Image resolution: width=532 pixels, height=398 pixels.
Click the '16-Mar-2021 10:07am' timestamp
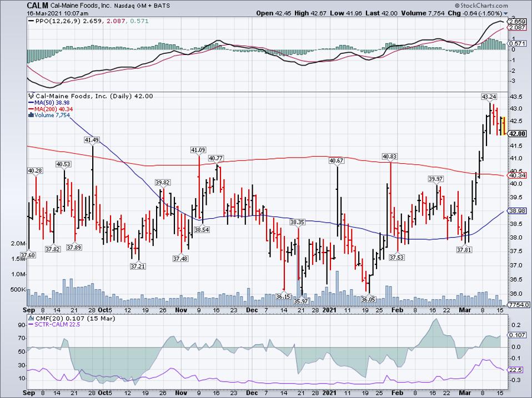pos(58,13)
